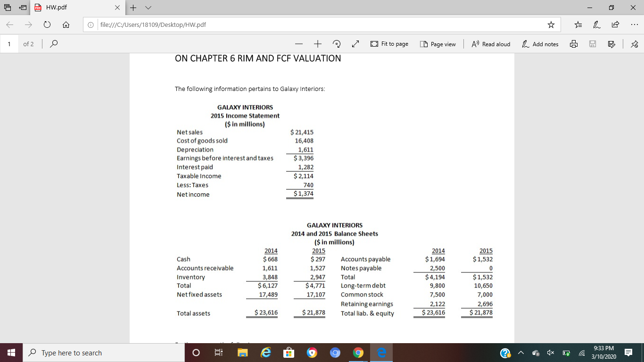This screenshot has width=644, height=362.
Task: Click 2014 Accounts payable value $1,694
Action: (435, 259)
